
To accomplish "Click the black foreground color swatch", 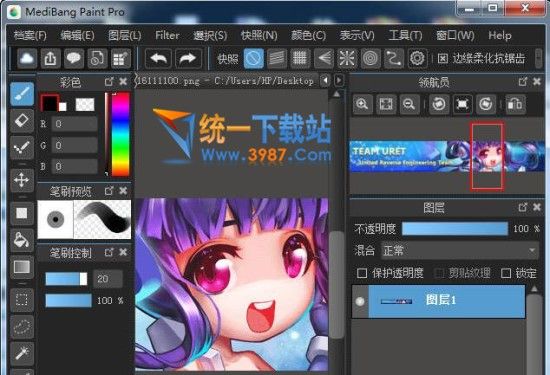I will coord(49,103).
